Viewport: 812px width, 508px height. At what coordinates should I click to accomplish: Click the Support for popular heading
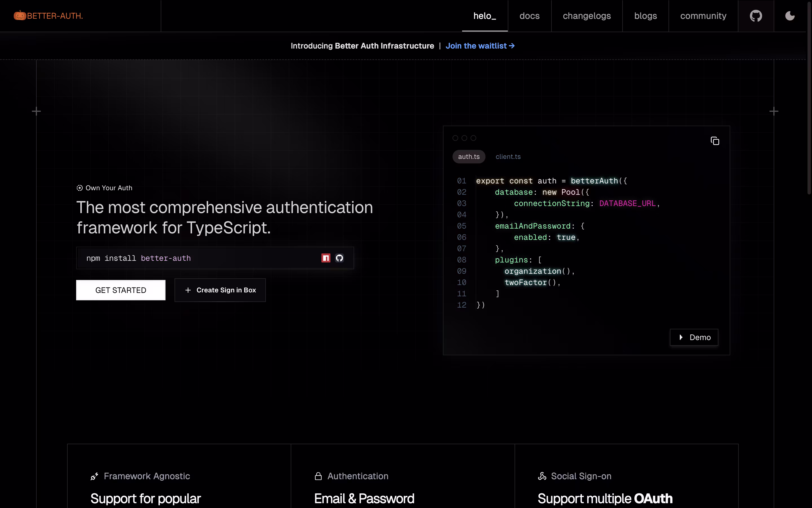145,499
